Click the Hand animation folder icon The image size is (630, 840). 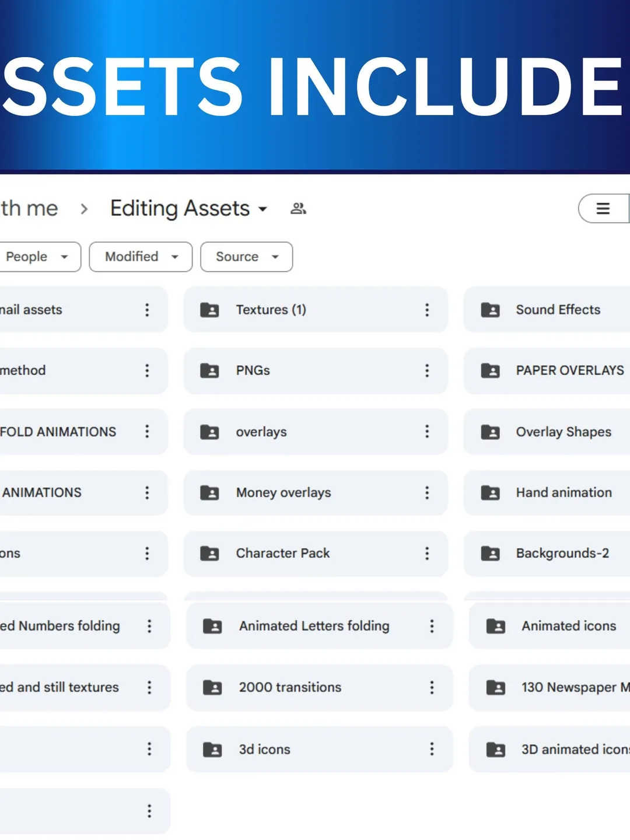coord(491,493)
